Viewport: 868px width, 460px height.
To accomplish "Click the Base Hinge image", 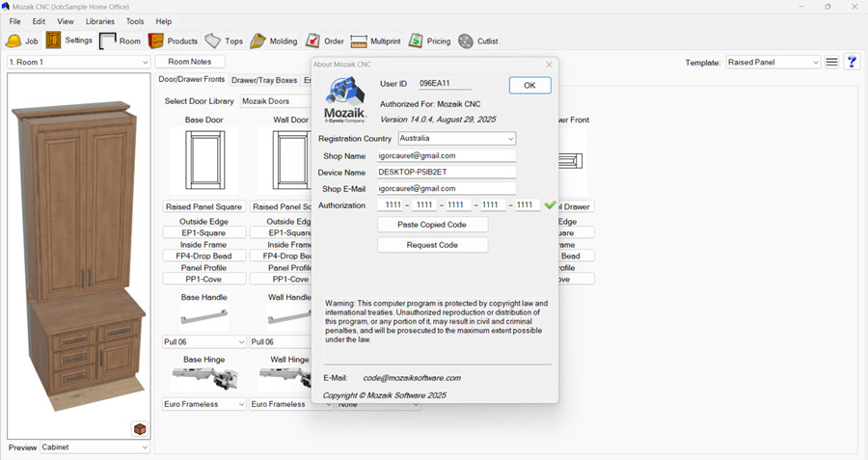I will (204, 379).
